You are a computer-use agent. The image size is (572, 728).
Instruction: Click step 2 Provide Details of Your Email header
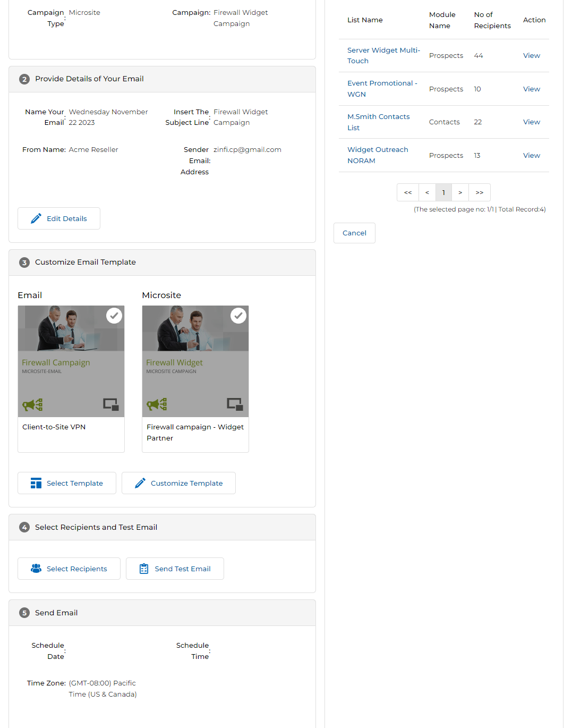[x=162, y=79]
